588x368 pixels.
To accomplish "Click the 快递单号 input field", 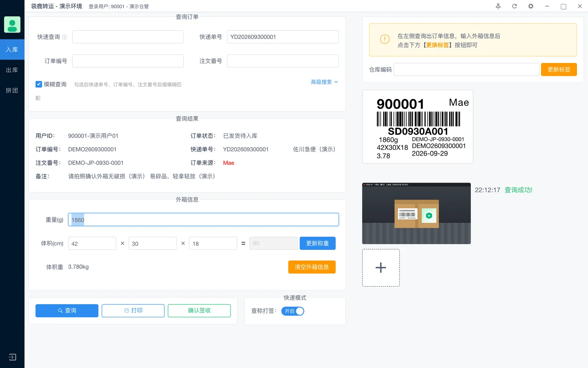I will pos(283,37).
